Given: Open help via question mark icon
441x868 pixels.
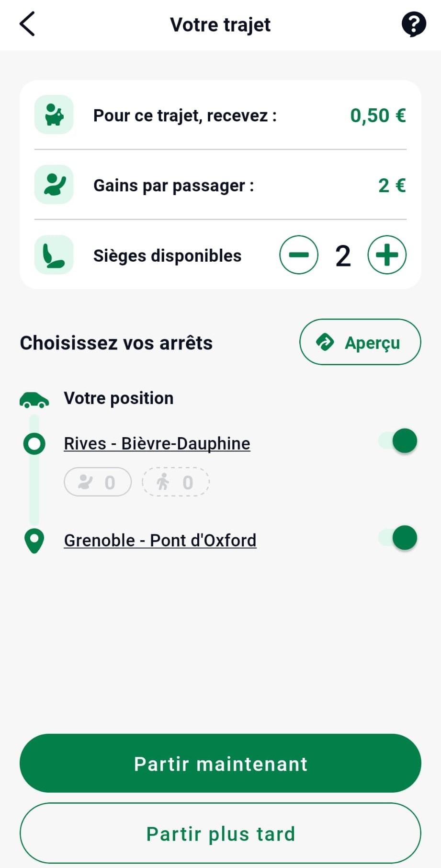Looking at the screenshot, I should 413,24.
